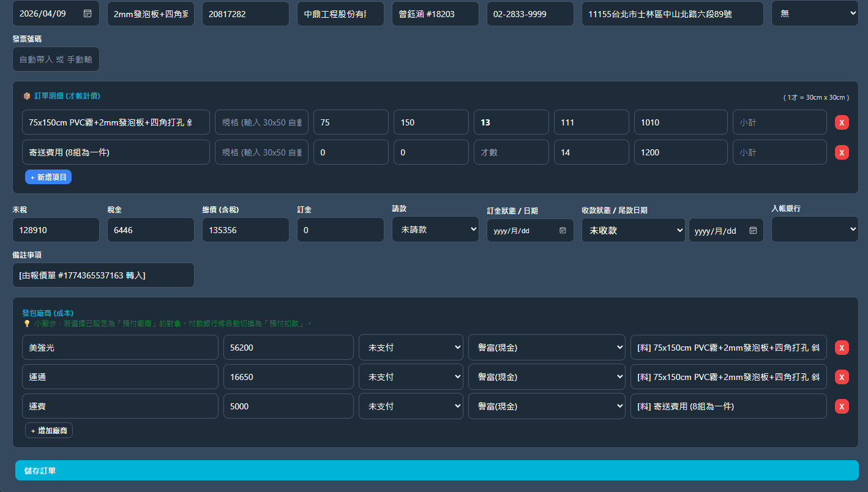The height and width of the screenshot is (492, 868).
Task: Open the 收款狀態 dropdown showing 未收款
Action: click(x=634, y=229)
